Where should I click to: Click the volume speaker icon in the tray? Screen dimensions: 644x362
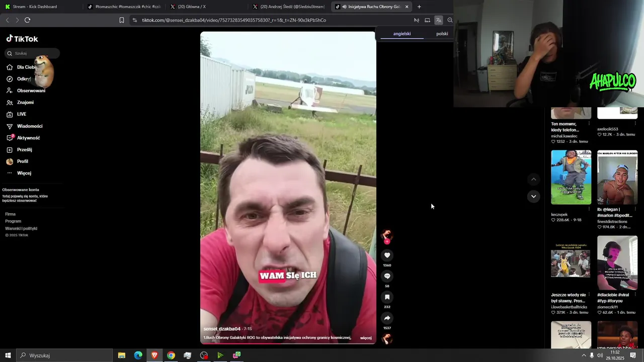pos(600,355)
